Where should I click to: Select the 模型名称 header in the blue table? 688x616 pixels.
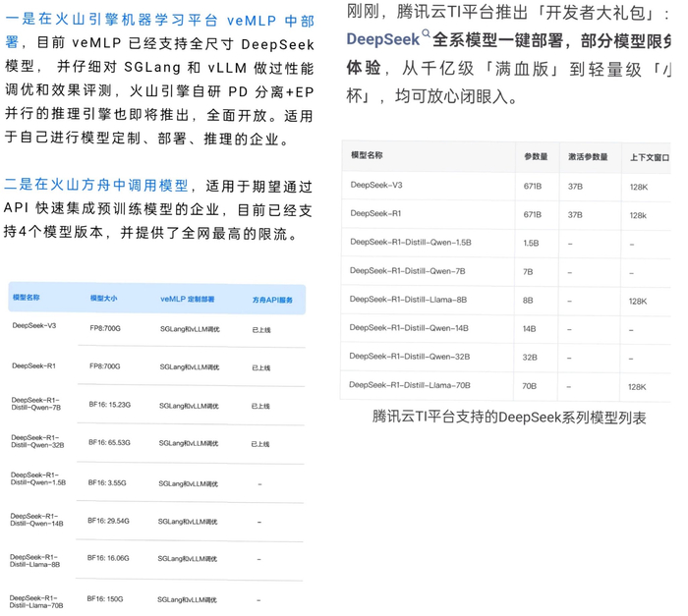(27, 298)
